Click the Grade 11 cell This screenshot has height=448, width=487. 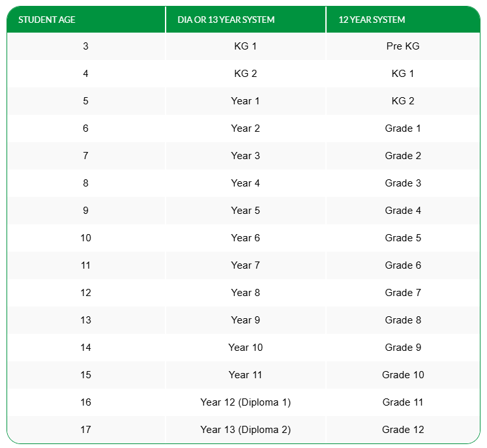tap(403, 402)
